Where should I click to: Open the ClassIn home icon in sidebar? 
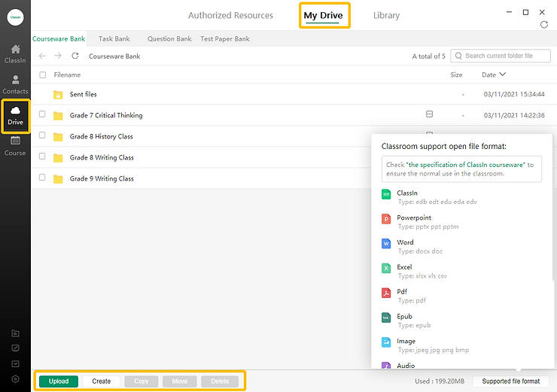tap(15, 50)
